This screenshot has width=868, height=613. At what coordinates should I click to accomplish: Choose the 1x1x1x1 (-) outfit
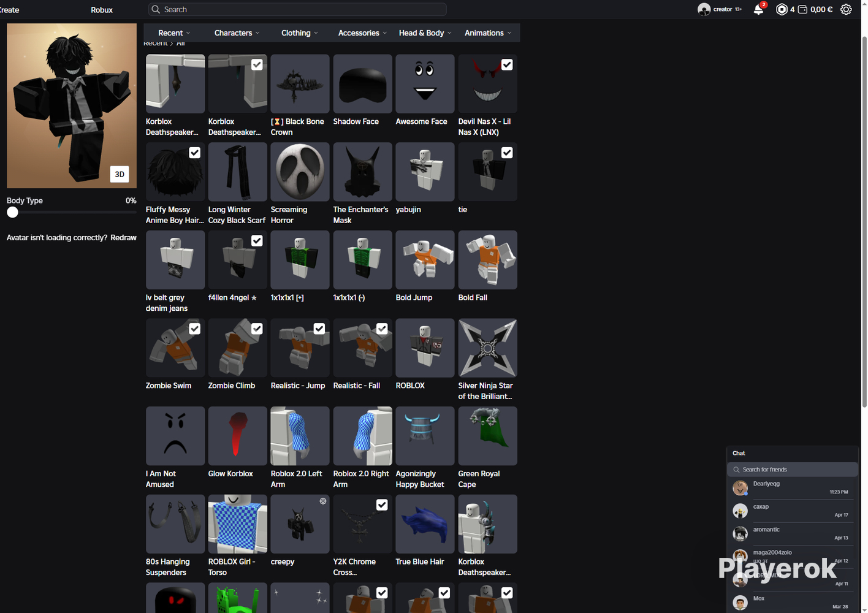[x=362, y=260]
